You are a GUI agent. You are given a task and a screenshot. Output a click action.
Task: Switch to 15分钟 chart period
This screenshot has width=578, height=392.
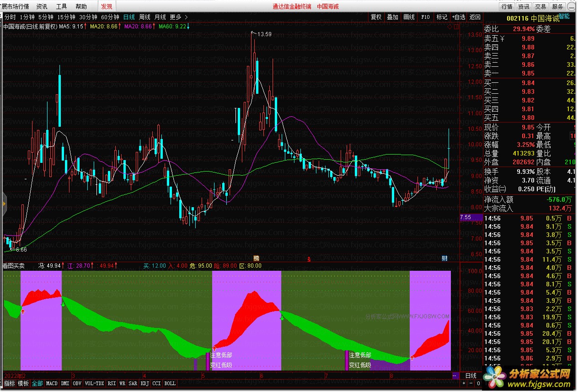point(66,17)
